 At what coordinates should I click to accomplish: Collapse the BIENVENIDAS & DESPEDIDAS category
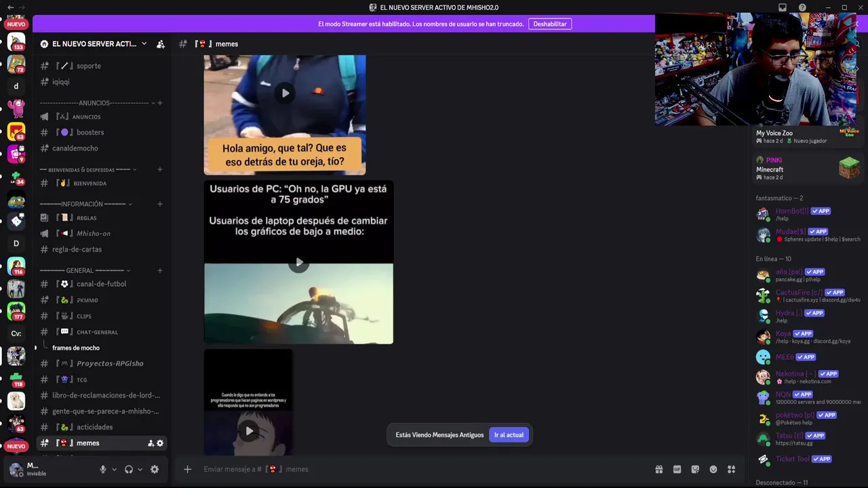(88, 169)
